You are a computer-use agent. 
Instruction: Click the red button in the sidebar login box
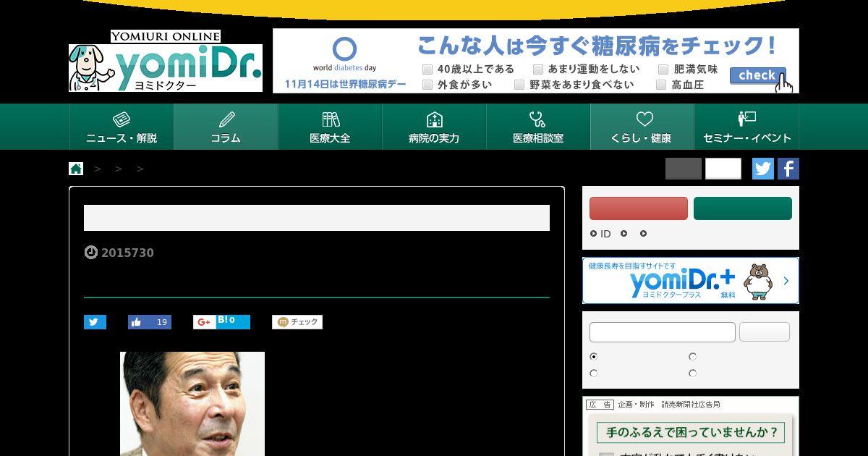(x=639, y=208)
